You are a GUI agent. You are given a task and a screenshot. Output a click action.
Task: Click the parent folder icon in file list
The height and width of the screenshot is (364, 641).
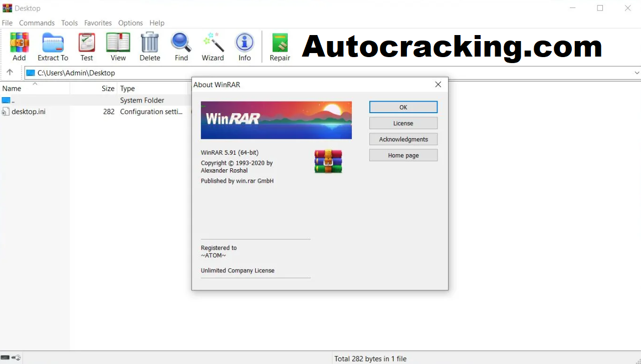pos(6,100)
